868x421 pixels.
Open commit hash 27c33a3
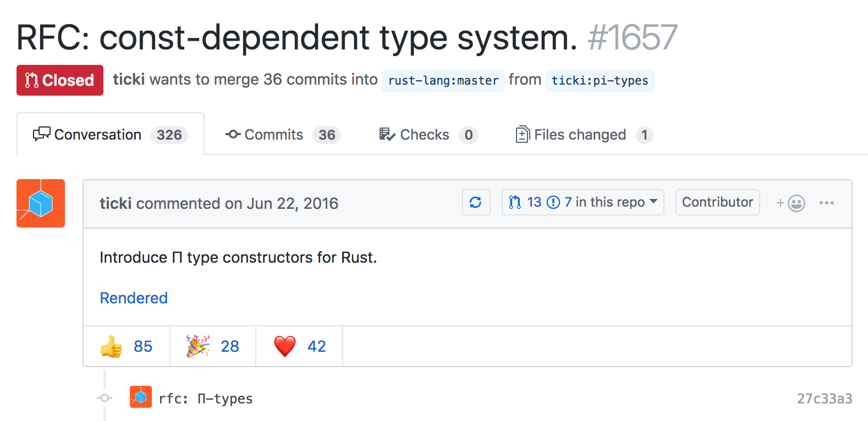pos(824,398)
